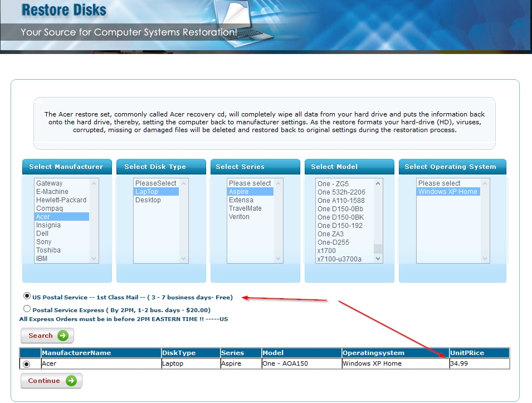532x403 pixels.
Task: Select Windows XP Home operating system
Action: (448, 192)
